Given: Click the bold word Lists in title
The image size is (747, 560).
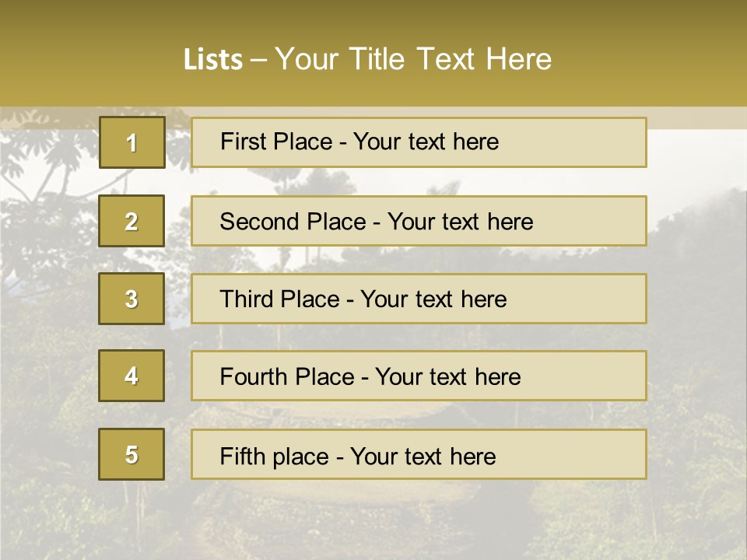Looking at the screenshot, I should coord(213,60).
